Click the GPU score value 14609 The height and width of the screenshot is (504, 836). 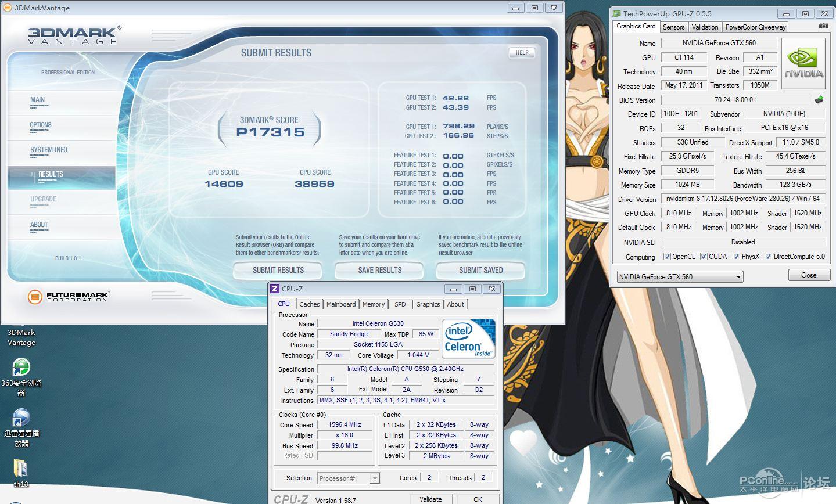tap(224, 184)
